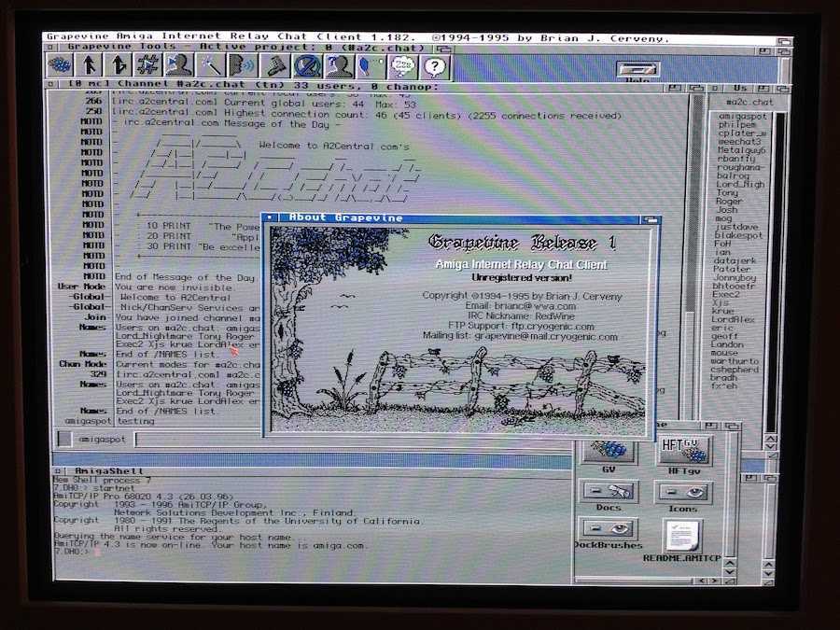This screenshot has height=630, width=840.
Task: Click the grapes icon in Grapevine toolbar
Action: [x=61, y=65]
